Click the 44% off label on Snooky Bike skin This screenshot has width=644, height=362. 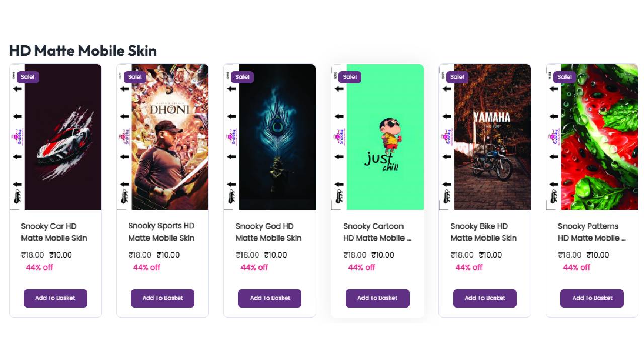(x=468, y=267)
